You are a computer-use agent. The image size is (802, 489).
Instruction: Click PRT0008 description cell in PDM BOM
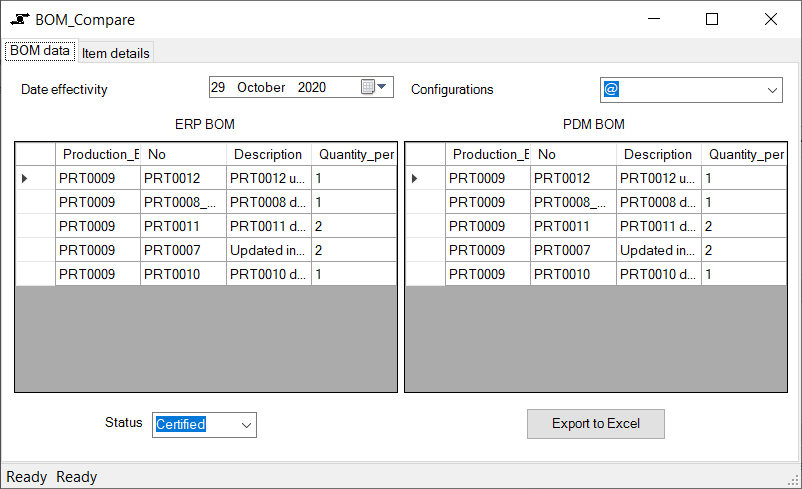(x=657, y=202)
